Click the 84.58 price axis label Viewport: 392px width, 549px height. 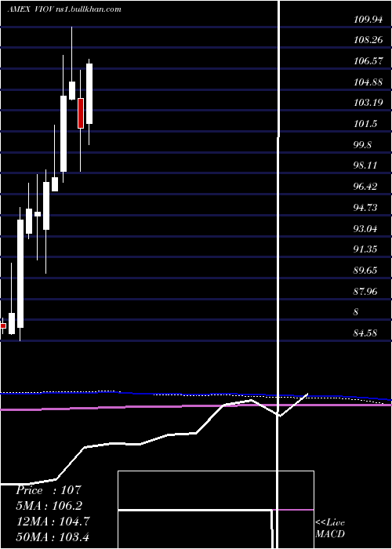pos(365,333)
